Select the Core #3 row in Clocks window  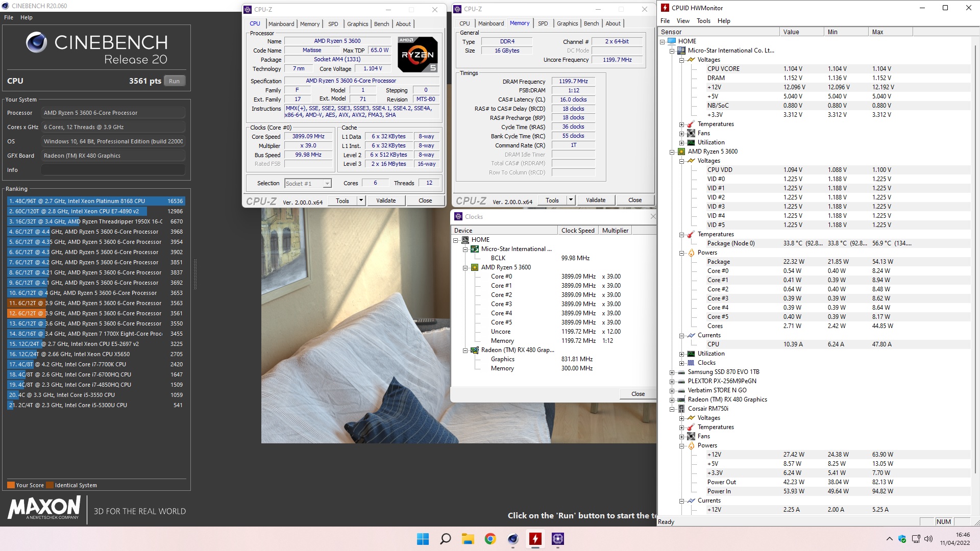tap(554, 304)
